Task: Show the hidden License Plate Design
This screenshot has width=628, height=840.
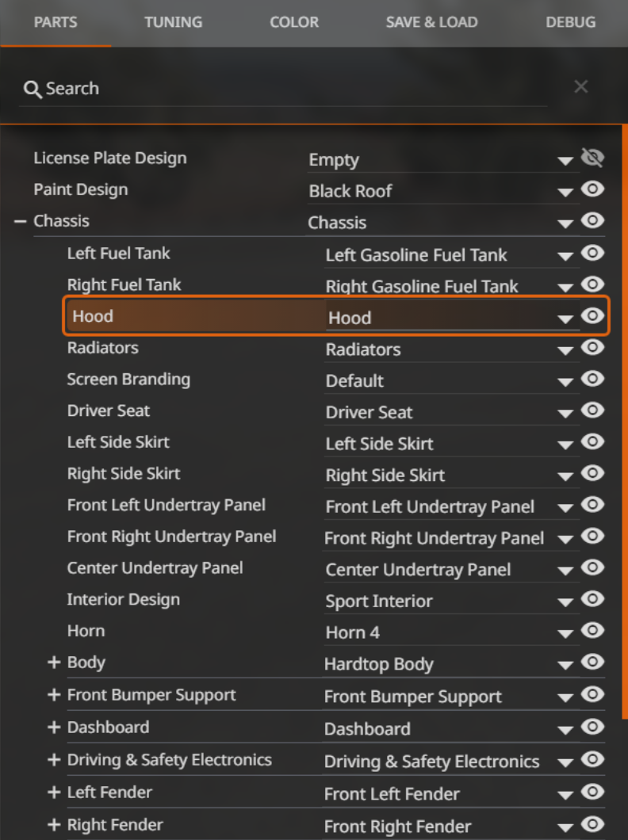Action: [x=592, y=158]
